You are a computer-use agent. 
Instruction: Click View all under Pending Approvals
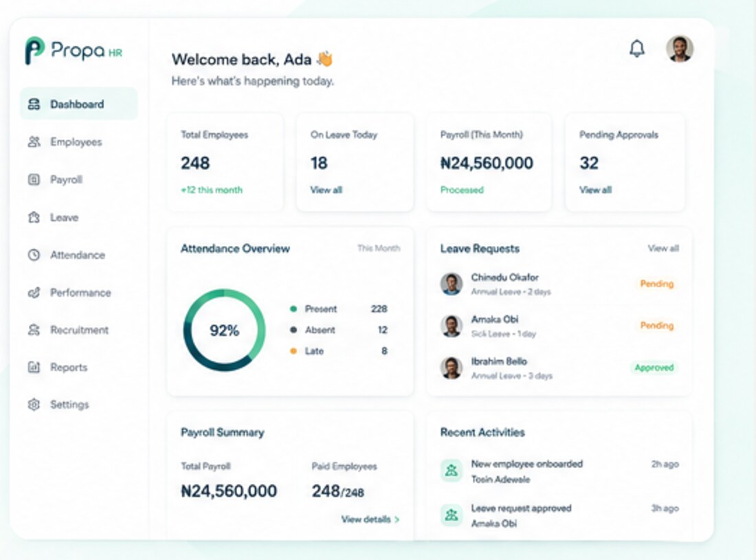pos(595,190)
